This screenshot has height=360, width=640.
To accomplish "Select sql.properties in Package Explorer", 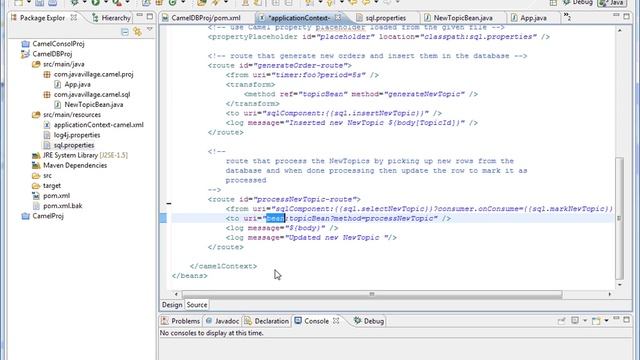I will click(74, 145).
